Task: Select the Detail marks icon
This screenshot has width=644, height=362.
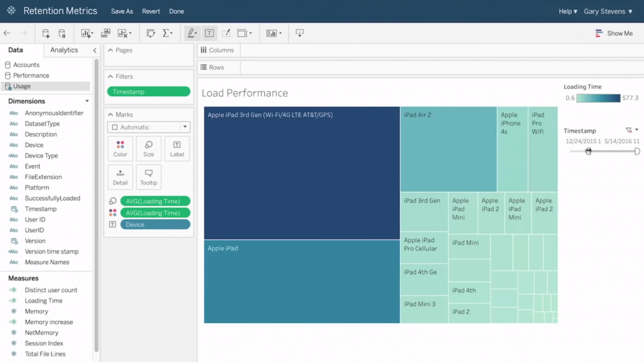Action: tap(120, 177)
